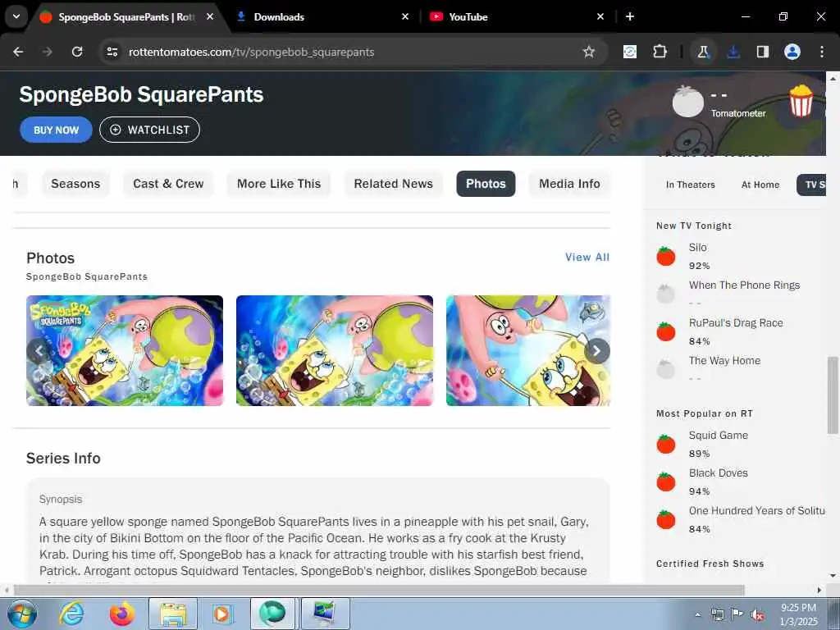
Task: Open The Way Home link
Action: pos(724,361)
